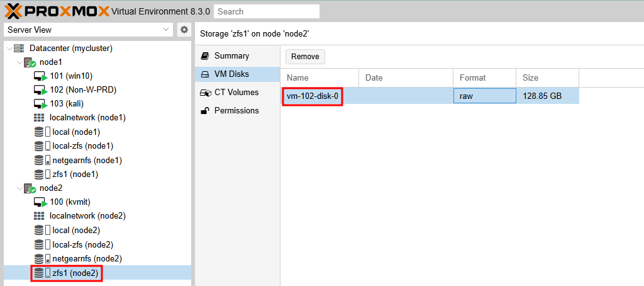This screenshot has height=286, width=644.
Task: Click the local (node1) storage icon
Action: tap(42, 132)
